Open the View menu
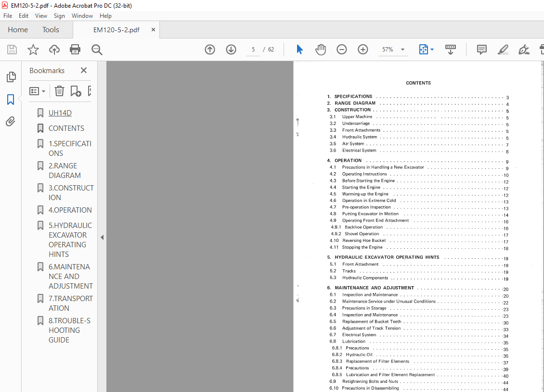The image size is (544, 392). 41,15
